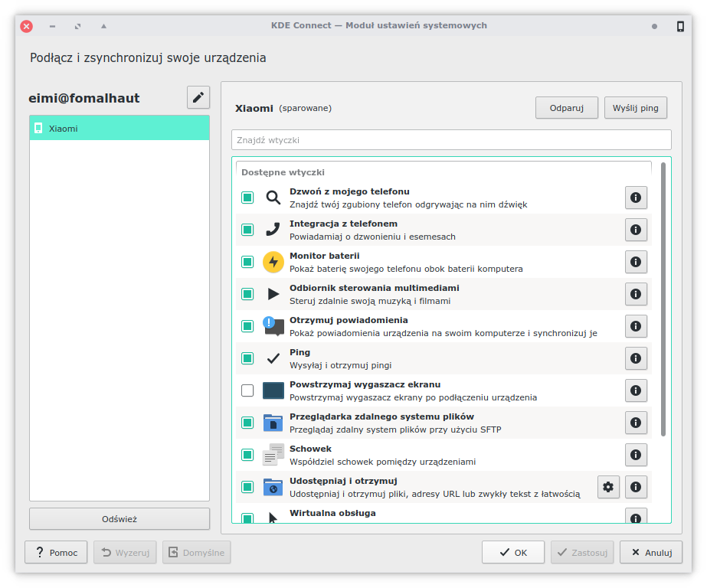The width and height of the screenshot is (707, 588).
Task: Send a ping with Wyślij ping
Action: click(x=636, y=107)
